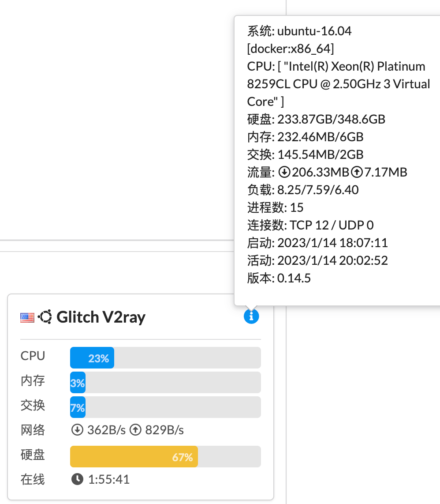
Task: Click the clock icon next to uptime
Action: 77,479
